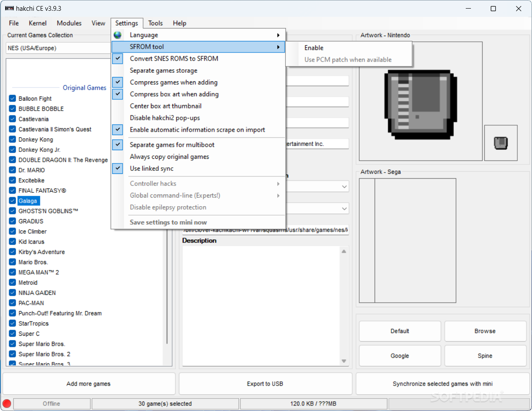Click the 30 game(s) selected status
The width and height of the screenshot is (532, 411).
(165, 404)
